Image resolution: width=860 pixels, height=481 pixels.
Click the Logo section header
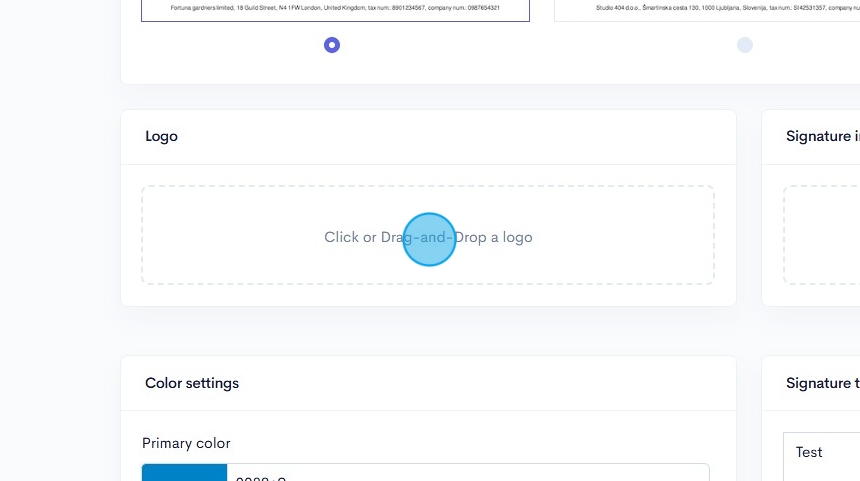tap(161, 136)
